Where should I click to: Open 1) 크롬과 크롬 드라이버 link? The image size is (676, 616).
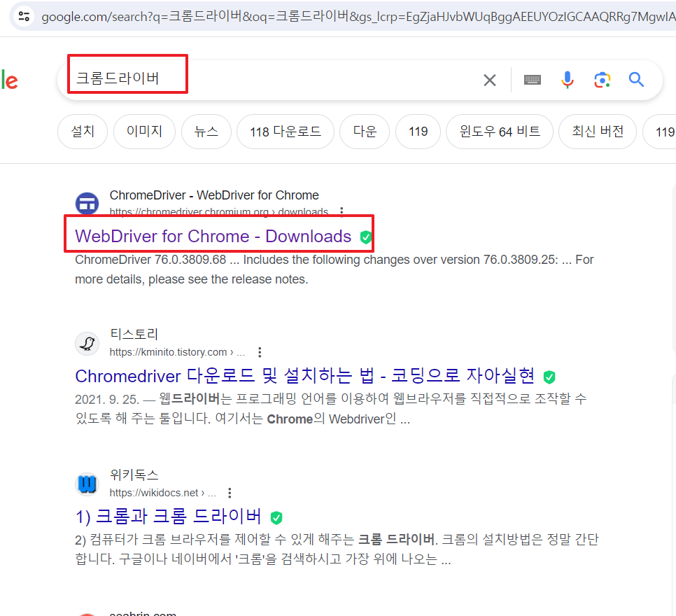pos(168,516)
